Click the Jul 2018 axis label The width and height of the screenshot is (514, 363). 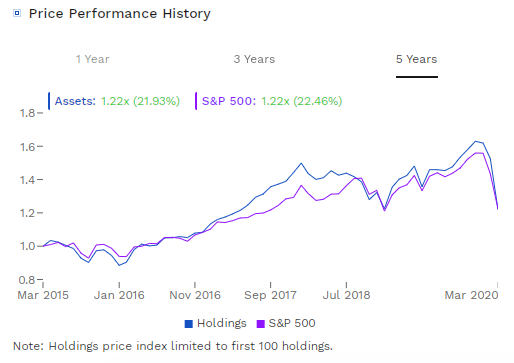[346, 295]
